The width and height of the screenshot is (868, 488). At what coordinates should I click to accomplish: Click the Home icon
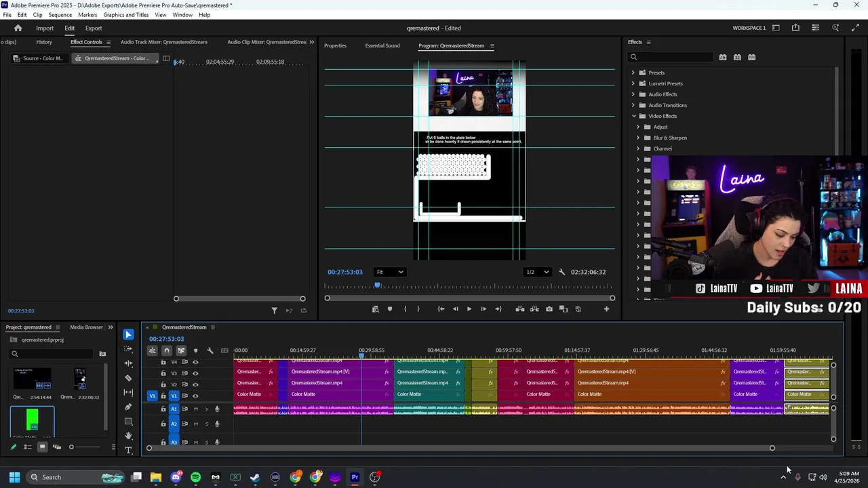[x=18, y=28]
